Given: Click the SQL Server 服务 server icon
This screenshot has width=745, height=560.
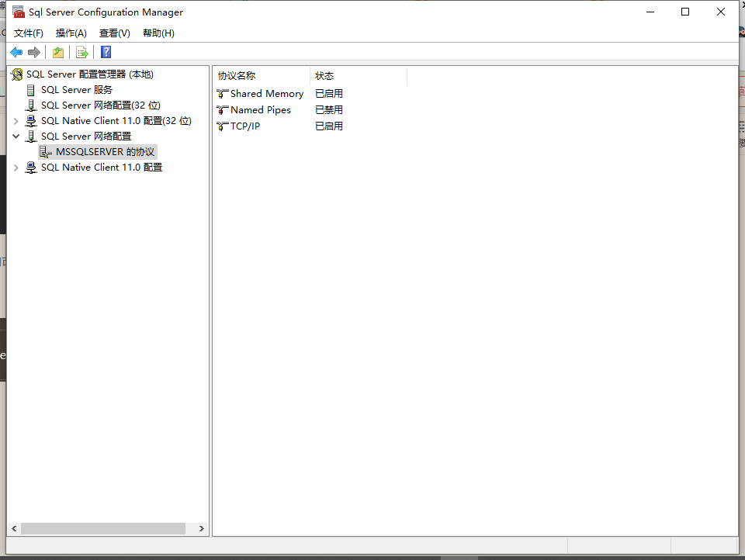Looking at the screenshot, I should pyautogui.click(x=31, y=90).
